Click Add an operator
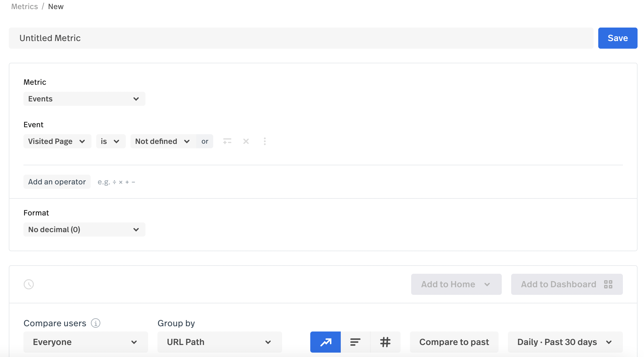The image size is (644, 357). coord(57,182)
